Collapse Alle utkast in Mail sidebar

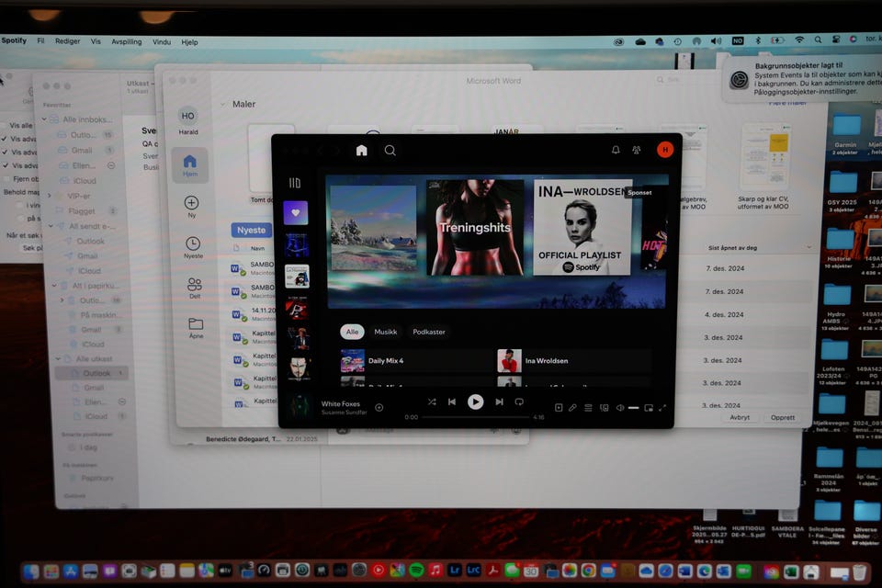click(x=58, y=359)
